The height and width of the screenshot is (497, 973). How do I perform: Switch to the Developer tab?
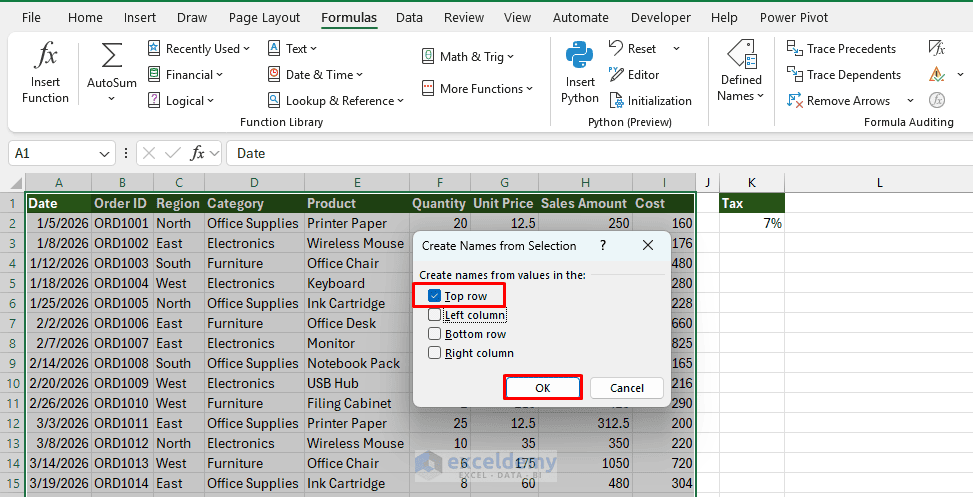[x=660, y=17]
